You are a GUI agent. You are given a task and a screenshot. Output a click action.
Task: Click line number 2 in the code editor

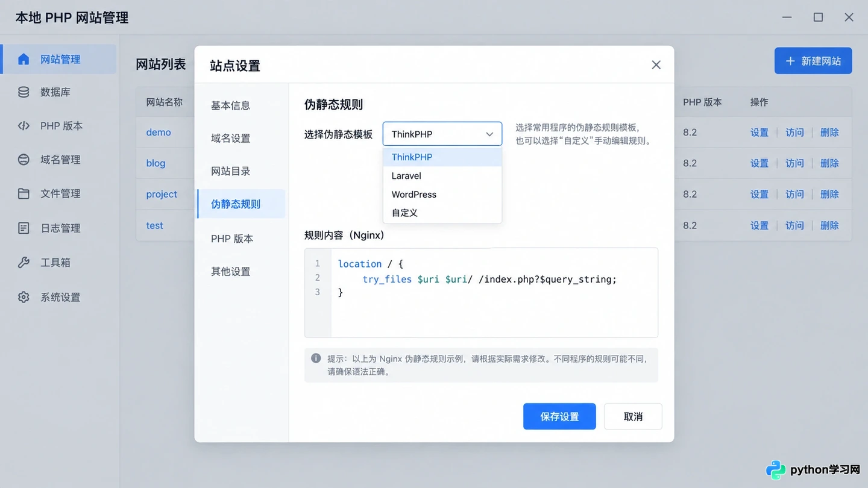click(x=318, y=278)
